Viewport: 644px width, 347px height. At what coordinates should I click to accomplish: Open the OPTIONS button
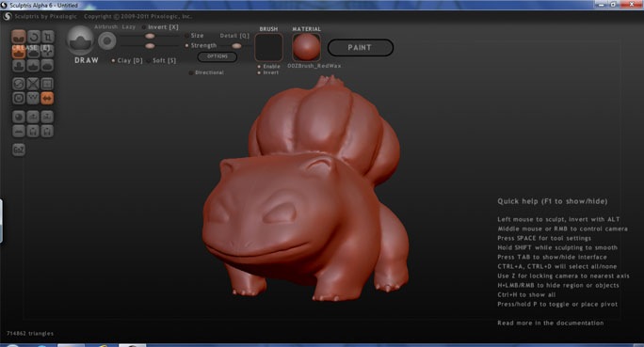point(217,56)
